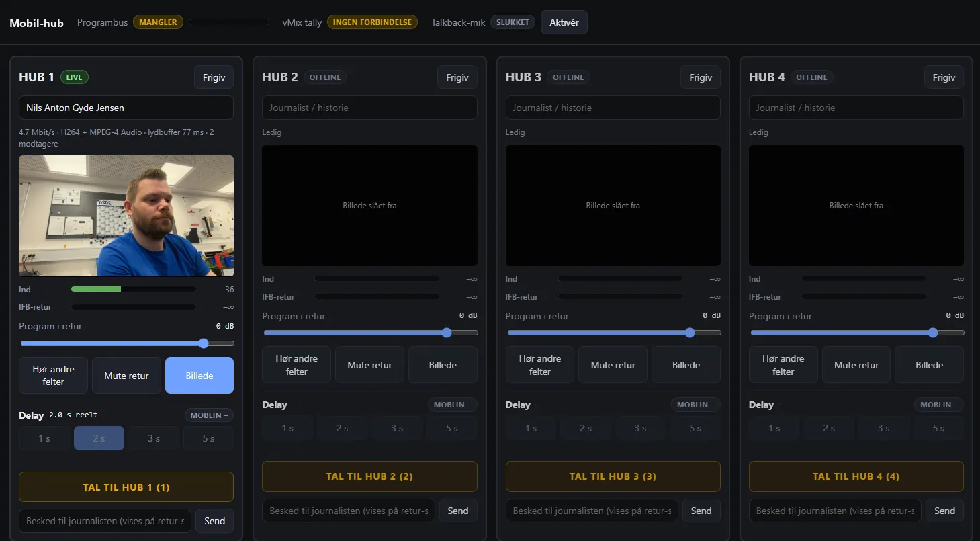The width and height of the screenshot is (980, 541).
Task: Click TAL TIL HUB 2 (2) button
Action: 369,476
